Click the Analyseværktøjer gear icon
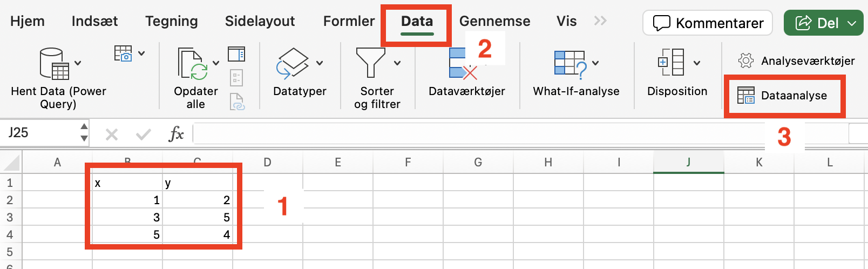Viewport: 868px width, 269px height. tap(746, 60)
